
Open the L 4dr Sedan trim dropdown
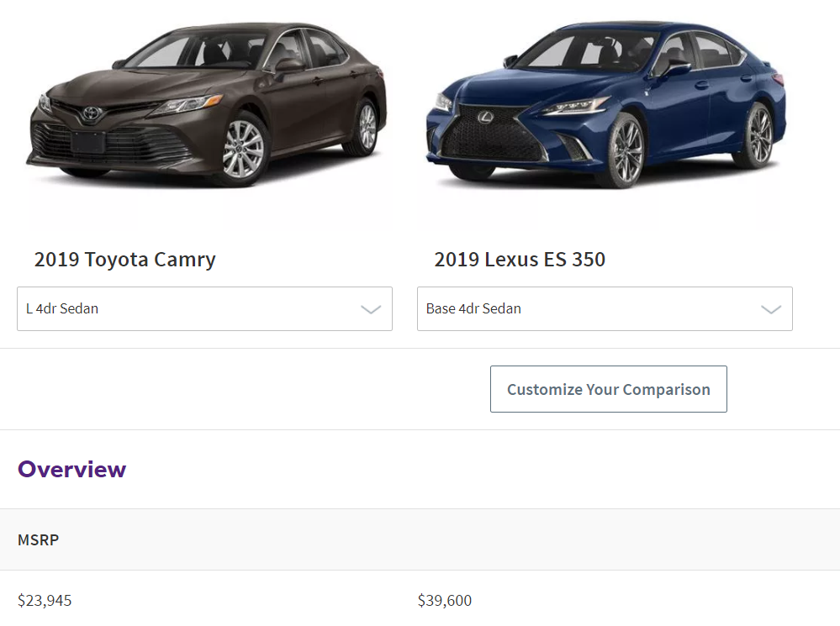[204, 309]
